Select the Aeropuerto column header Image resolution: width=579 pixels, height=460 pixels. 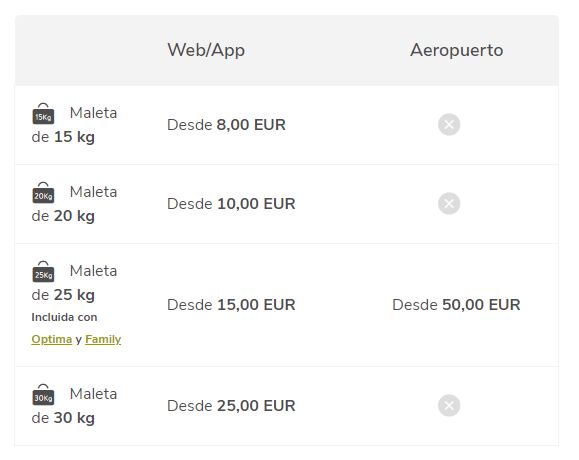point(457,50)
